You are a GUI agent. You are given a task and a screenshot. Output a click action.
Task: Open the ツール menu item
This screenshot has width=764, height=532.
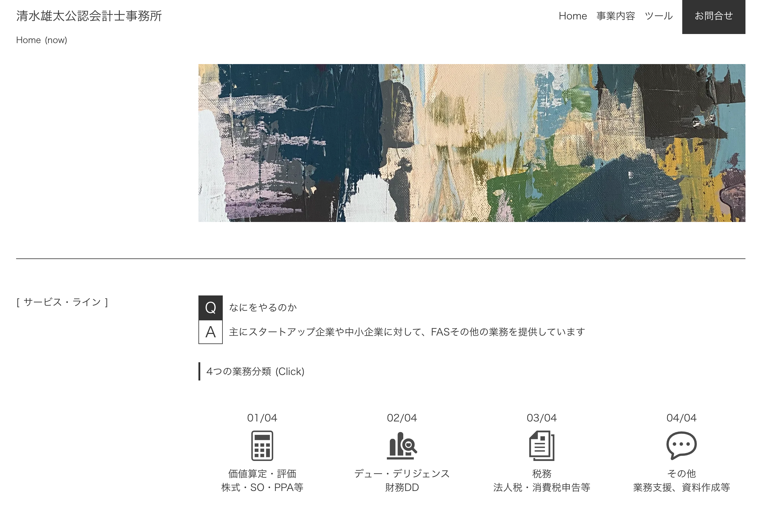(x=659, y=16)
